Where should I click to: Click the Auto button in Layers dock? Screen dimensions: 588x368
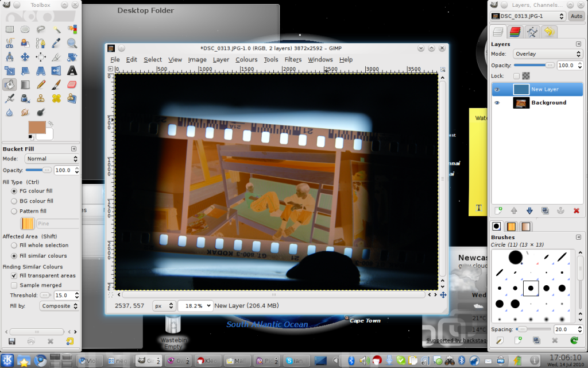tap(576, 16)
